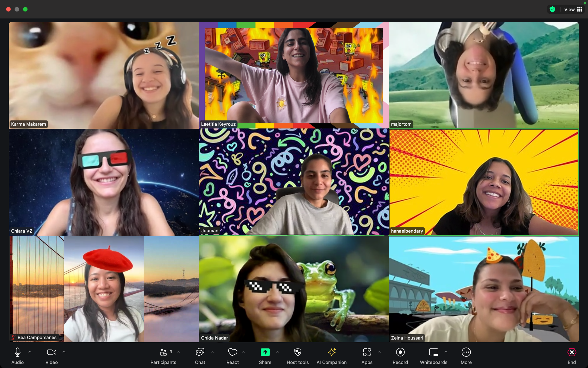
Task: Click the green encryption shield icon
Action: click(552, 9)
